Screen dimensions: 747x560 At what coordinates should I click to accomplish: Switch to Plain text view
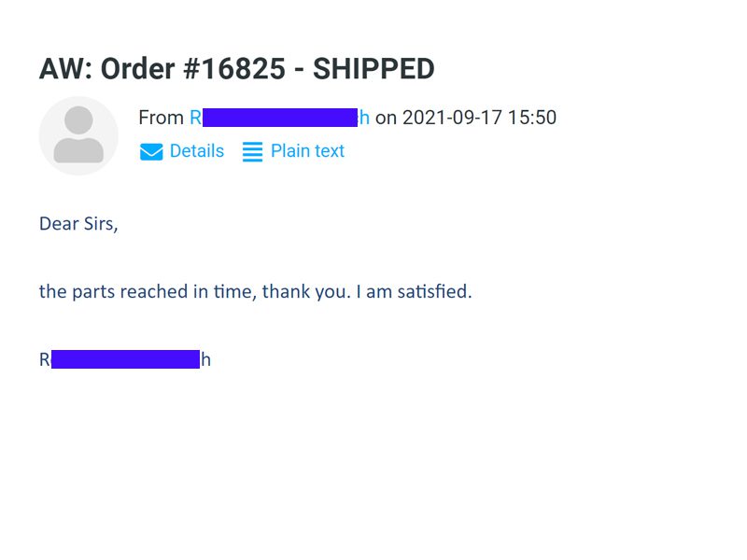click(307, 151)
